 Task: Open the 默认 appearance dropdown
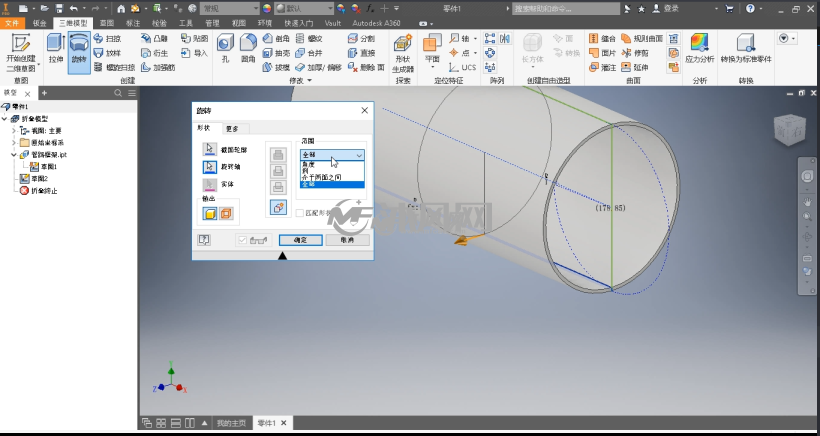(304, 8)
